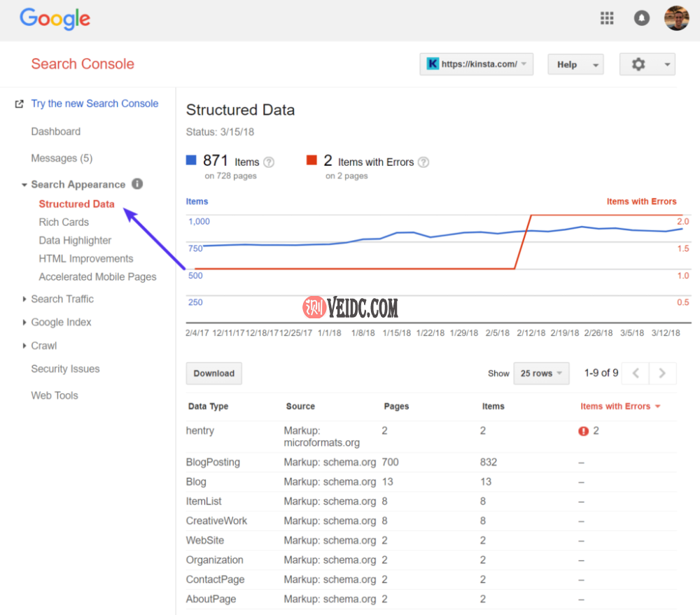Click the Google logo
Image resolution: width=700 pixels, height=615 pixels.
coord(55,19)
